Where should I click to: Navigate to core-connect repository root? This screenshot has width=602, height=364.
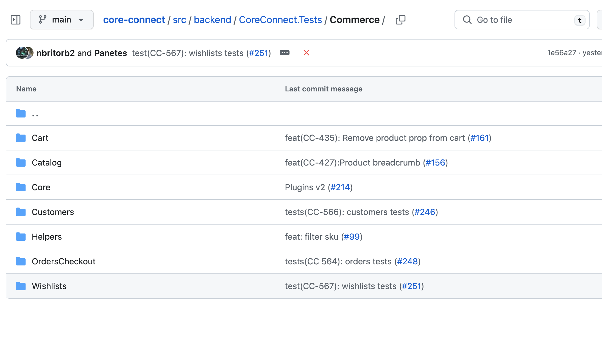[x=134, y=20]
